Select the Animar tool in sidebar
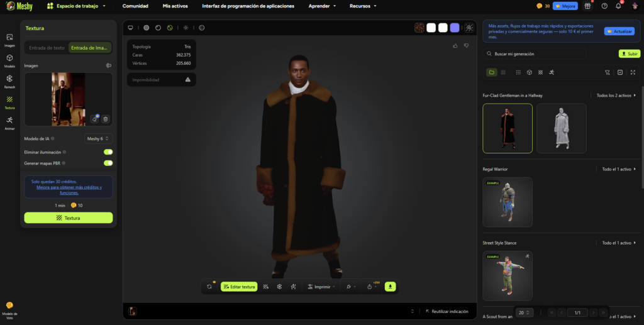644x325 pixels. point(9,123)
